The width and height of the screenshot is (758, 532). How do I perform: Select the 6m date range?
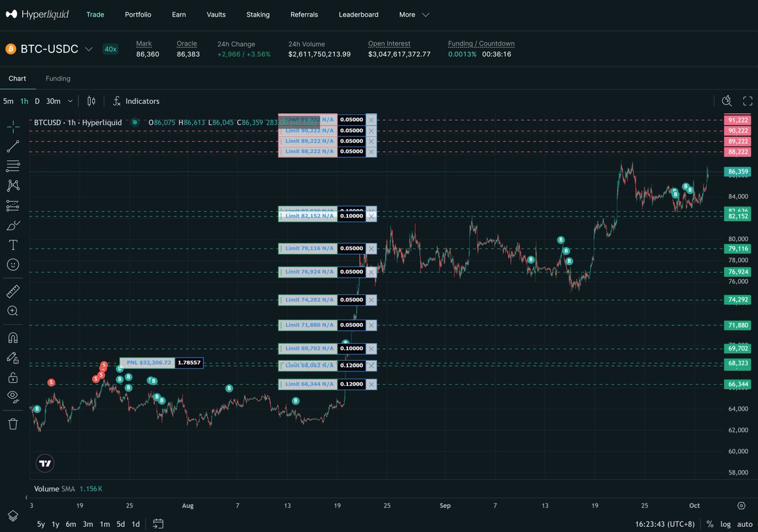tap(71, 524)
